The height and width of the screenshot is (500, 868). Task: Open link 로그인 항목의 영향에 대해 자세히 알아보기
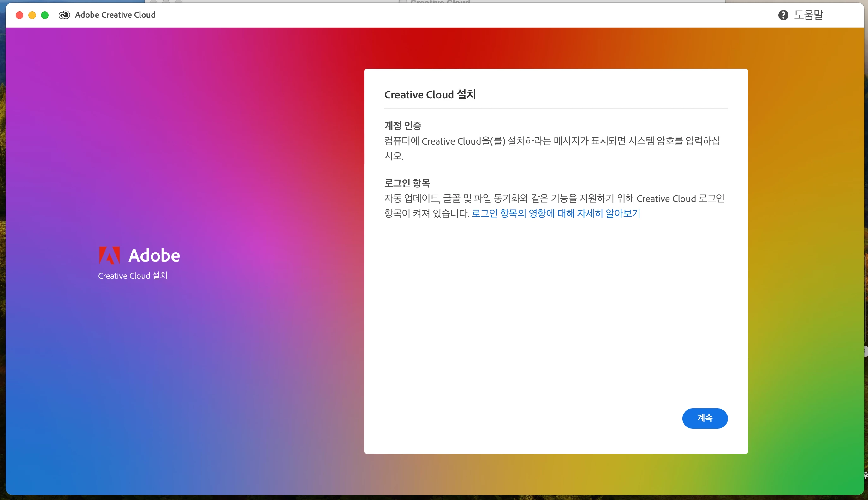556,213
